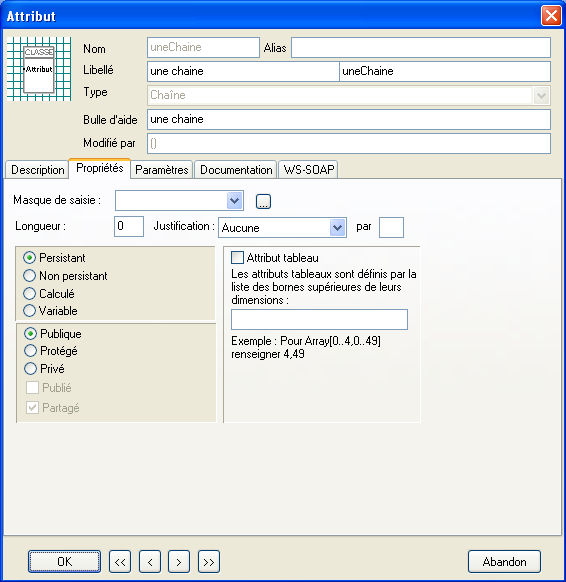Click the Longueur input field
Screen dimensions: 566x582
[x=129, y=226]
